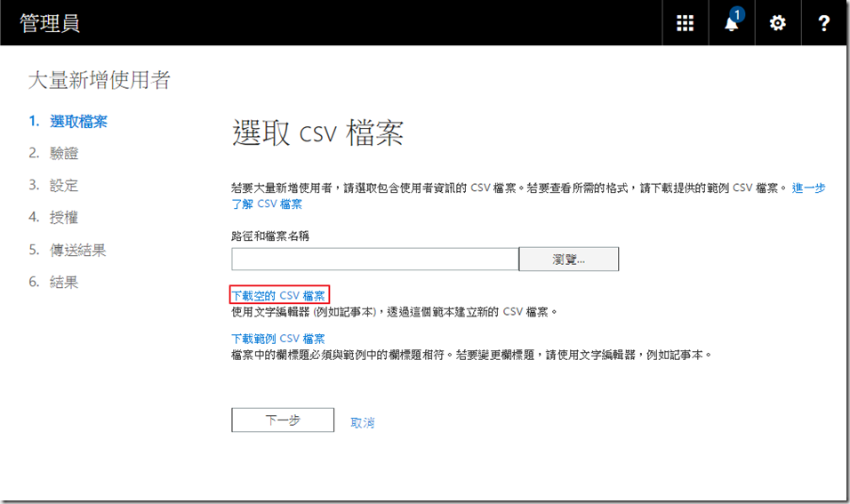Click the 下一步 button

tap(283, 420)
